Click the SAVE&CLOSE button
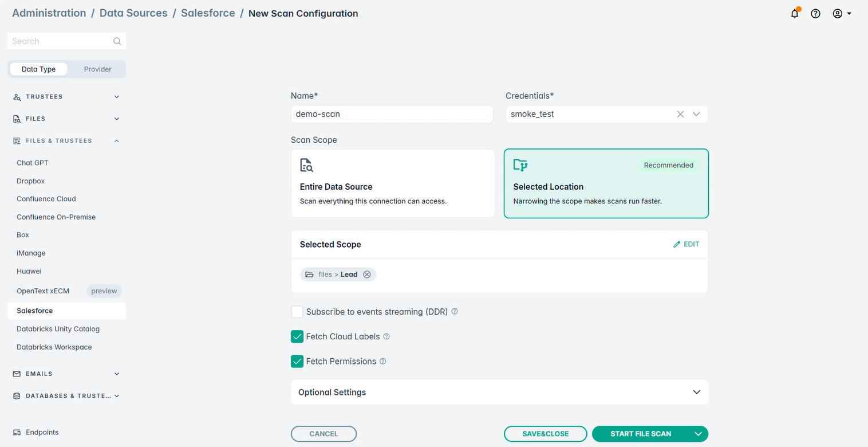The width and height of the screenshot is (868, 447). tap(546, 434)
